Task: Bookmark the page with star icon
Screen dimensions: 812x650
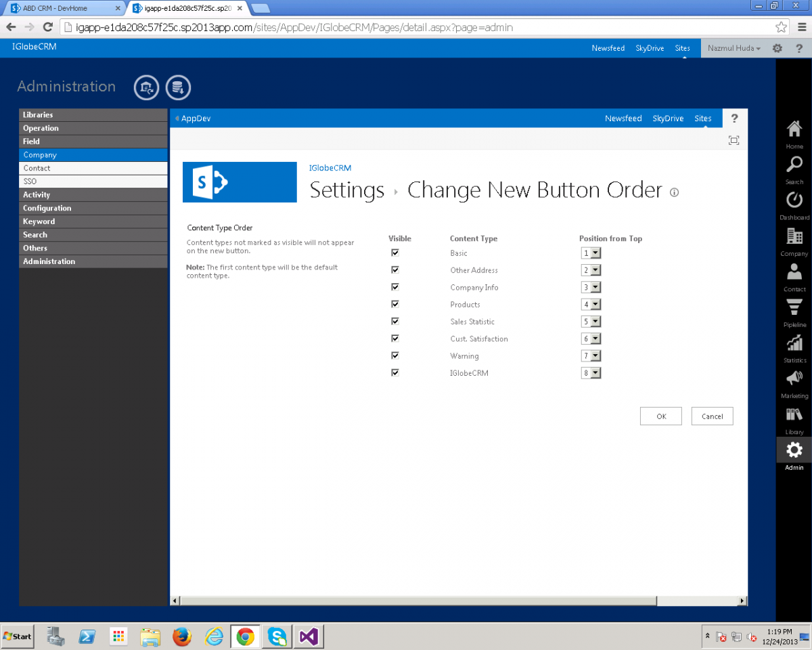Action: click(x=781, y=27)
